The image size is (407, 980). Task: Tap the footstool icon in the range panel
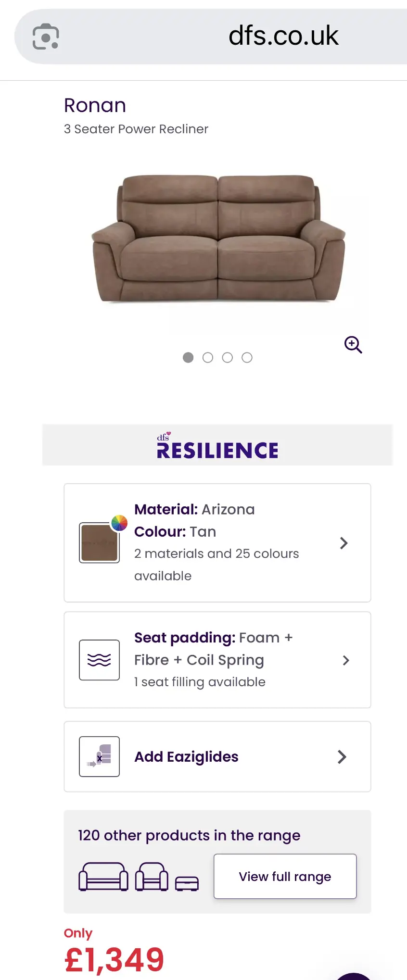click(187, 883)
